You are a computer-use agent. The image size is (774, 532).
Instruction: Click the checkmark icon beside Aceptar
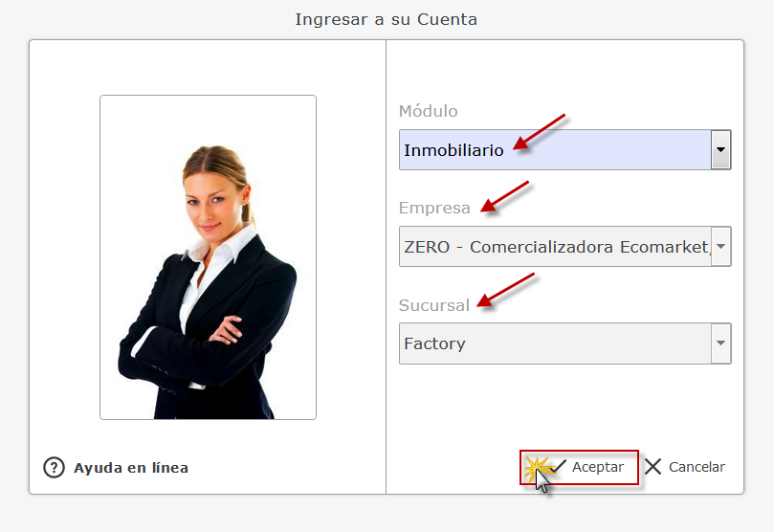click(x=559, y=466)
